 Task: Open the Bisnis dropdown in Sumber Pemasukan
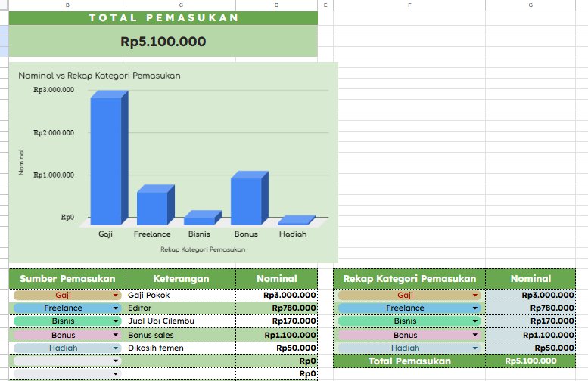pos(116,321)
